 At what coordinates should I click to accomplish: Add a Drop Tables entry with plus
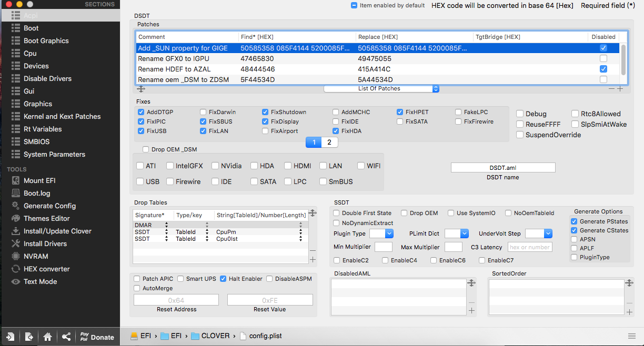(x=313, y=259)
